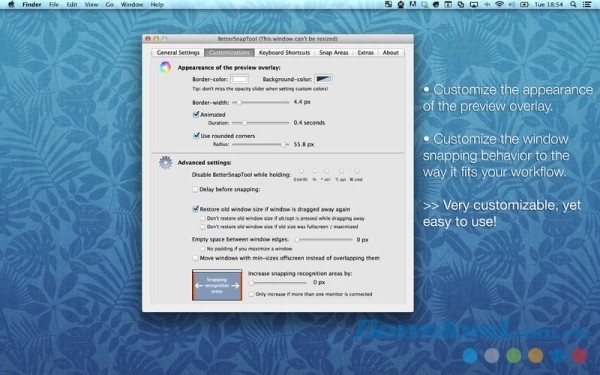Click the animation Duration slider
The height and width of the screenshot is (375, 600).
(260, 123)
